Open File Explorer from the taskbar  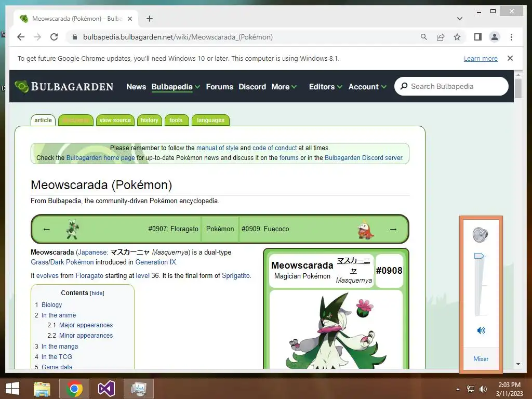tap(42, 389)
